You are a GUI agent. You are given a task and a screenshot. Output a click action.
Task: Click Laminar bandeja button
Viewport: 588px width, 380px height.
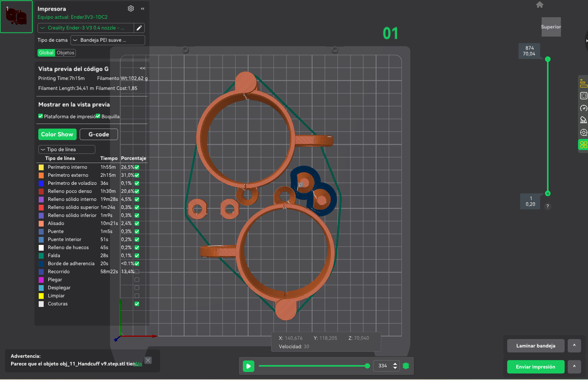pos(536,346)
